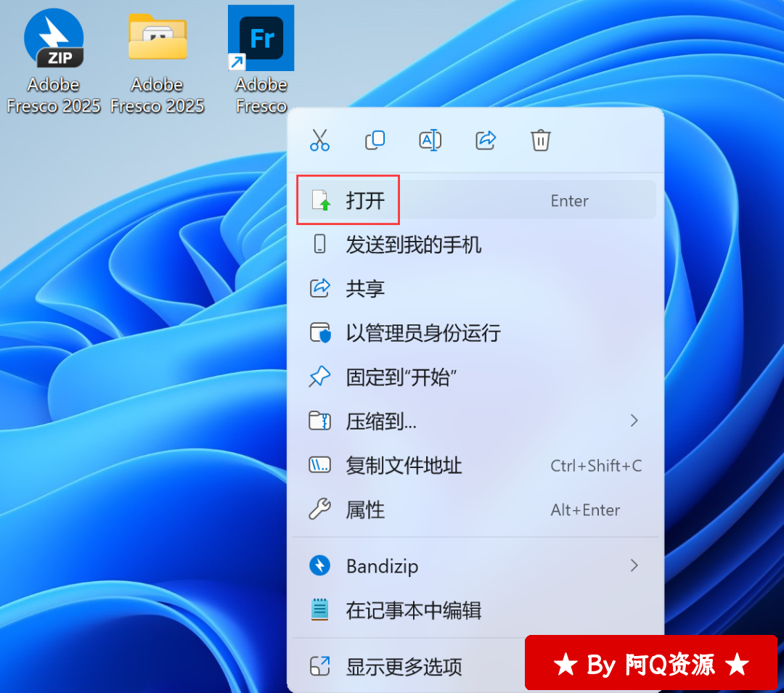Click the notepad icon beside 在记事本中编辑
This screenshot has height=693, width=784.
click(319, 610)
